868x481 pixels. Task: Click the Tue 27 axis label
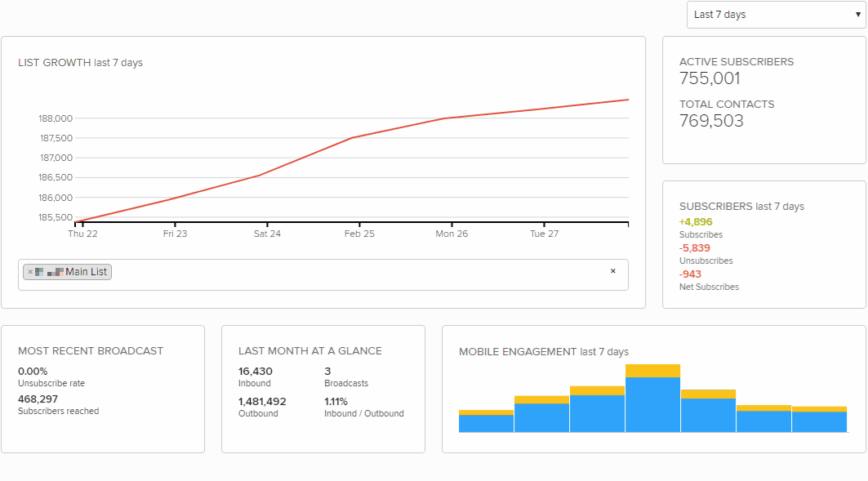tap(544, 234)
